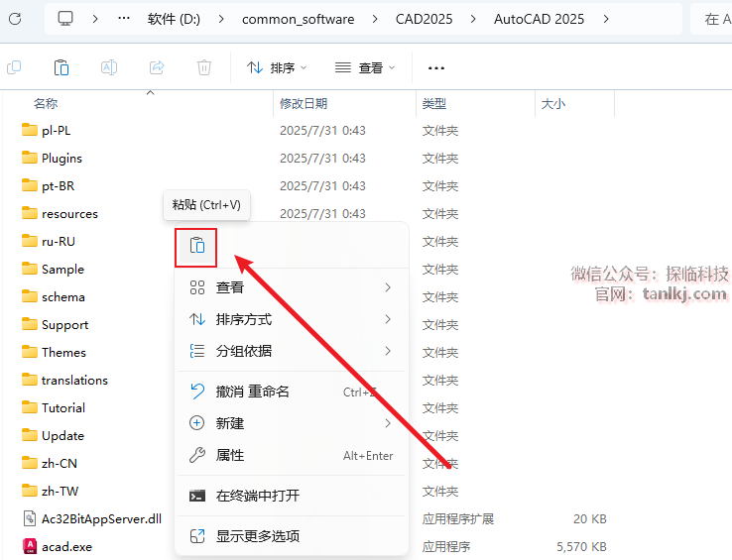This screenshot has width=732, height=560.
Task: Open the toolbar See more ellipsis
Action: [436, 68]
